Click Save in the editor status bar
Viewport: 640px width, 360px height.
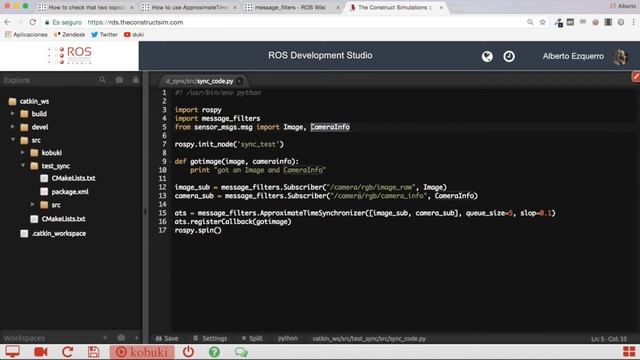167,338
